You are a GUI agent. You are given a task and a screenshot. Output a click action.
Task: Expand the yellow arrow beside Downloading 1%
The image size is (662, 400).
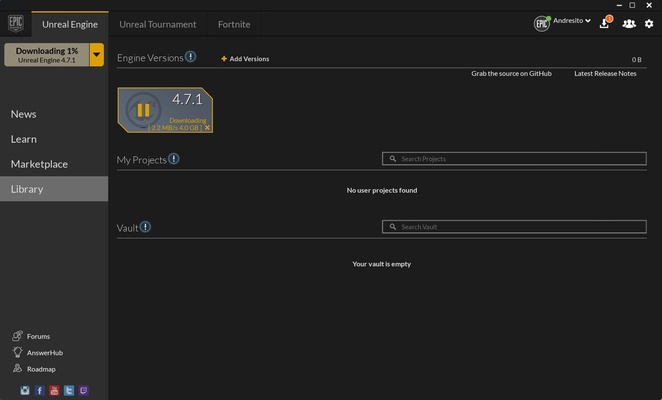pyautogui.click(x=97, y=55)
